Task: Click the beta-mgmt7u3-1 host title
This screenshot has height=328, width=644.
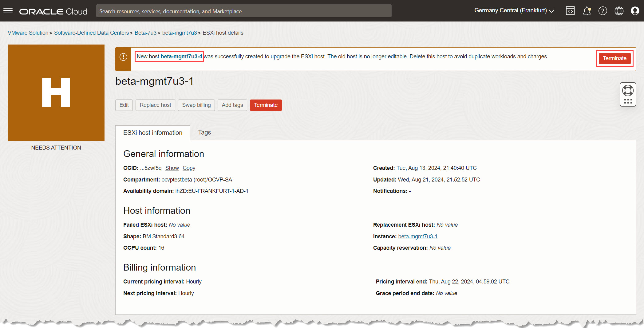Action: pos(154,81)
